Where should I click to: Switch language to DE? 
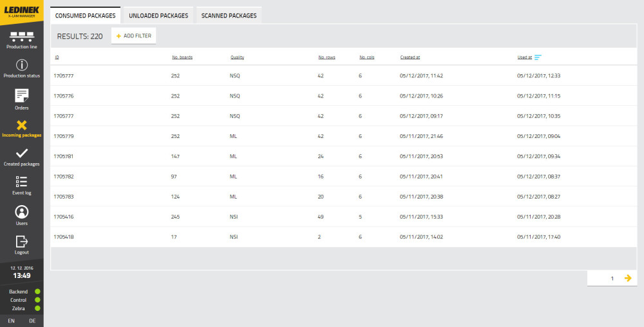point(32,321)
